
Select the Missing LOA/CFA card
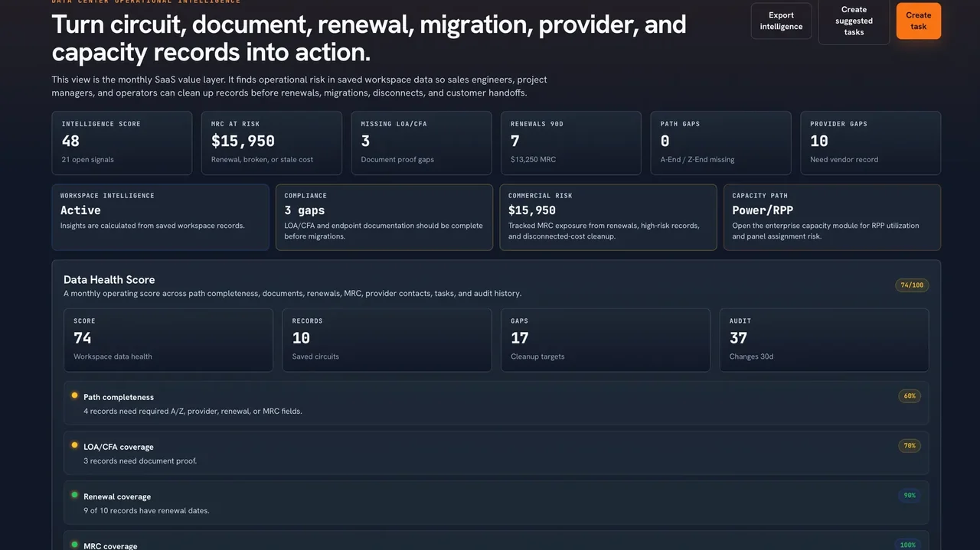pos(421,143)
